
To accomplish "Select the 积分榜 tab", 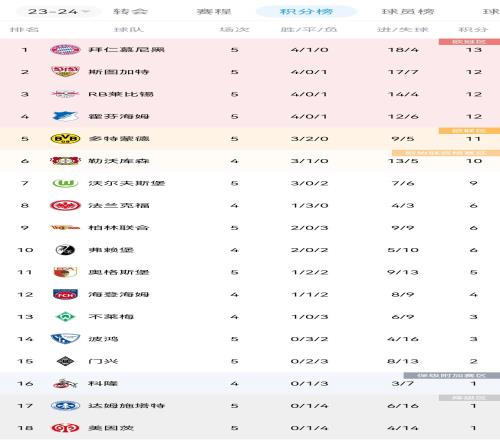I will (306, 11).
